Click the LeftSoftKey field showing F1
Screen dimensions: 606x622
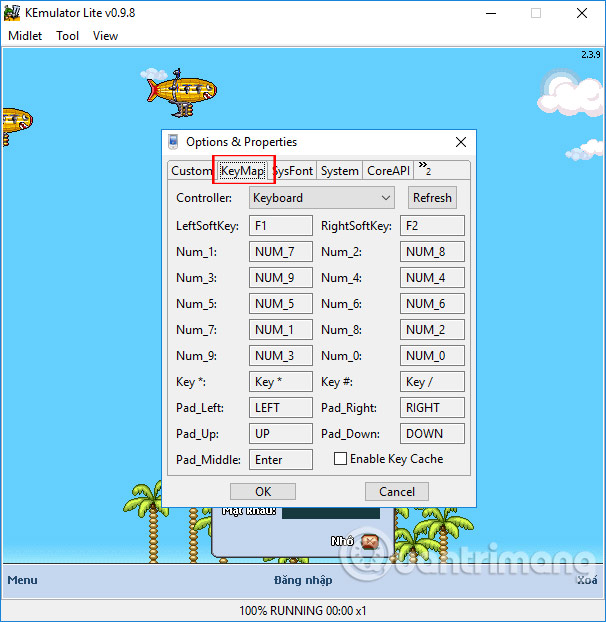[281, 226]
